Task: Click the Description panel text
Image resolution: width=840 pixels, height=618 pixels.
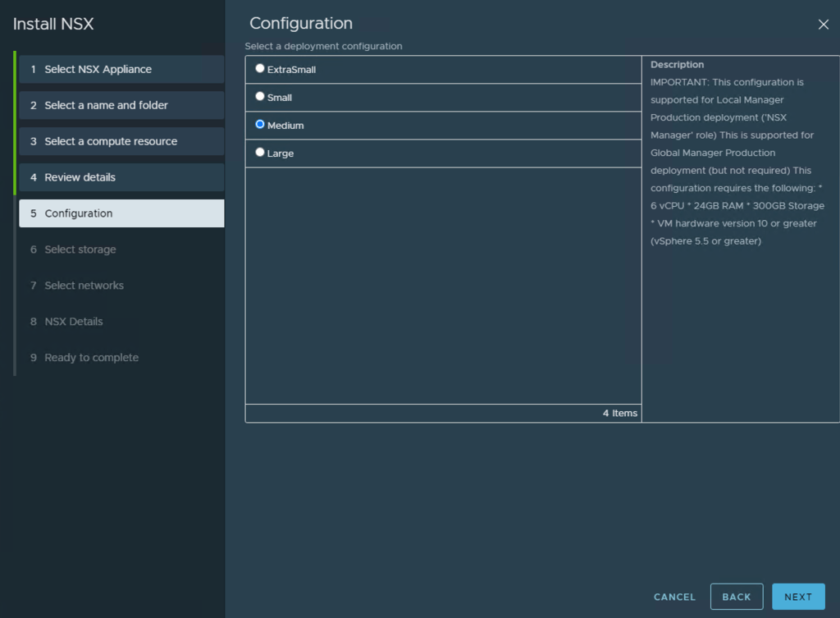Action: tap(738, 161)
